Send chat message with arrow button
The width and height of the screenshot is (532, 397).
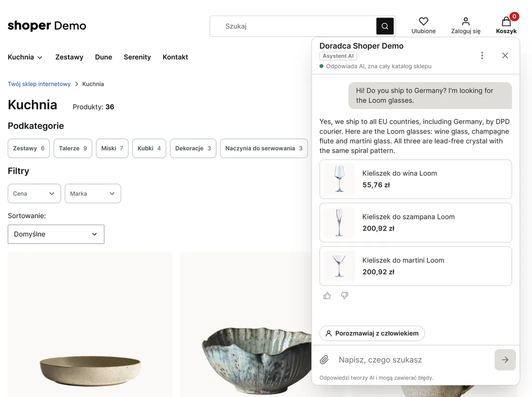point(505,360)
